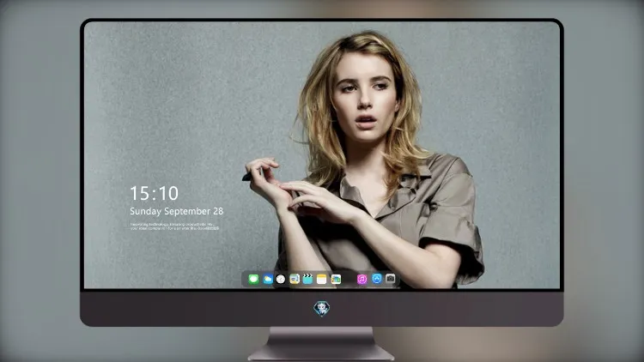Click the dock background left of Messages
This screenshot has width=644, height=362.
coord(246,279)
